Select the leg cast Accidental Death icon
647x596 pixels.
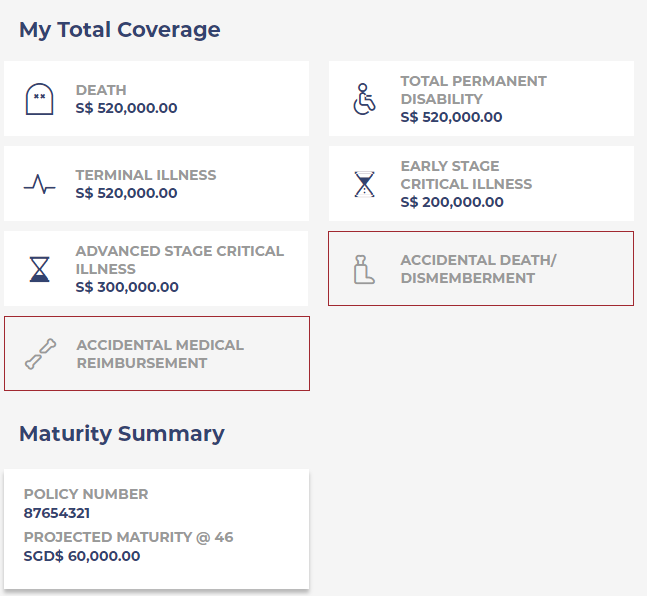click(x=365, y=269)
